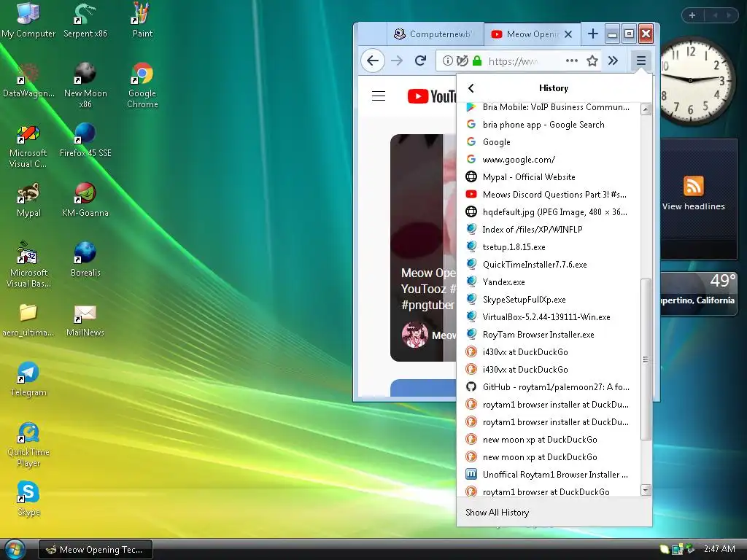Open the 'QuickTimeInstaller7.7.6.exe' entry
The width and height of the screenshot is (747, 560).
click(549, 264)
